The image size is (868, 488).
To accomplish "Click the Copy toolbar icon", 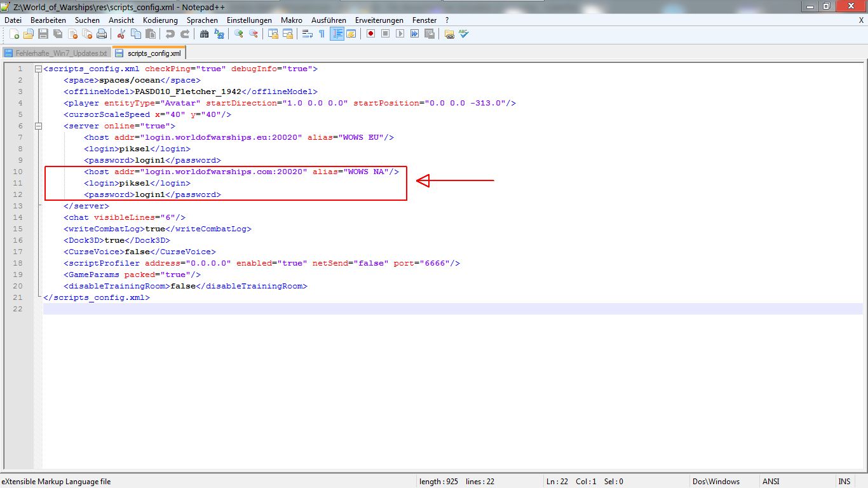I will (x=135, y=34).
